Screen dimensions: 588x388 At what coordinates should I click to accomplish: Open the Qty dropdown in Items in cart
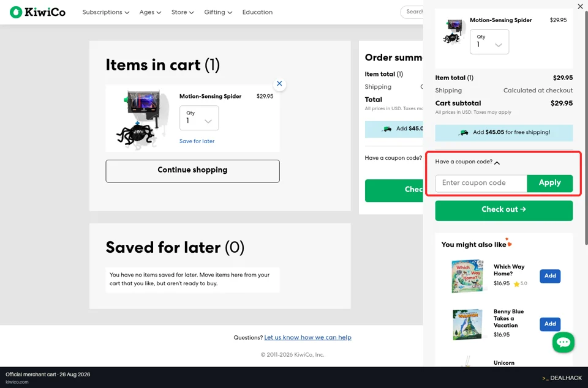(199, 118)
